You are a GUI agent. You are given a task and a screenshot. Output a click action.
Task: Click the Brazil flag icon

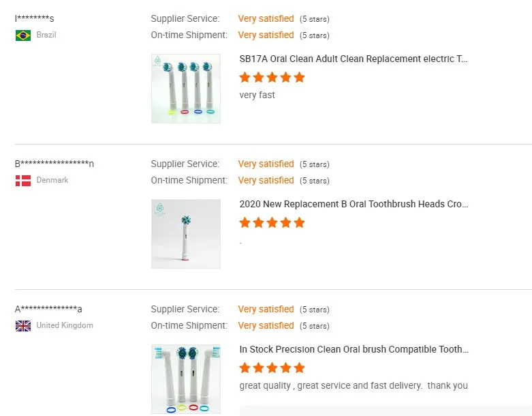[23, 35]
